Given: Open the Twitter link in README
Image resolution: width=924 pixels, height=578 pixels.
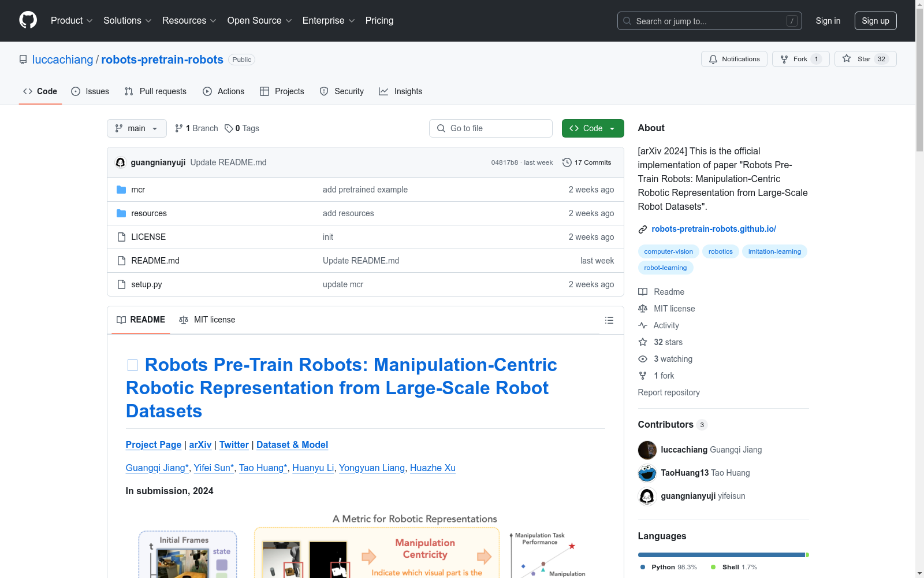Looking at the screenshot, I should click(234, 444).
